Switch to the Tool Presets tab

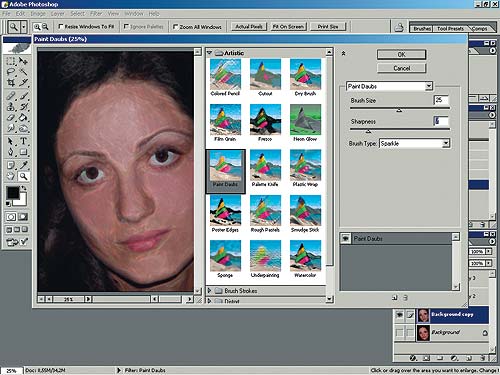click(450, 28)
